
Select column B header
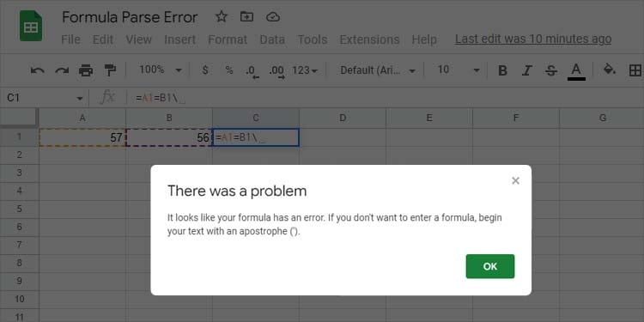(169, 118)
